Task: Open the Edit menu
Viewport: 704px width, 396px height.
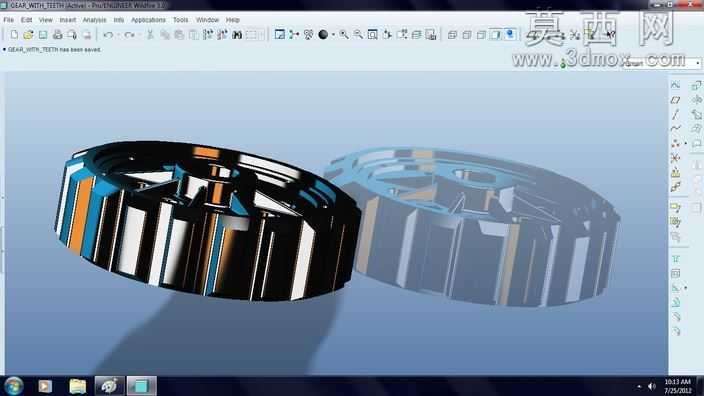Action: click(x=26, y=20)
